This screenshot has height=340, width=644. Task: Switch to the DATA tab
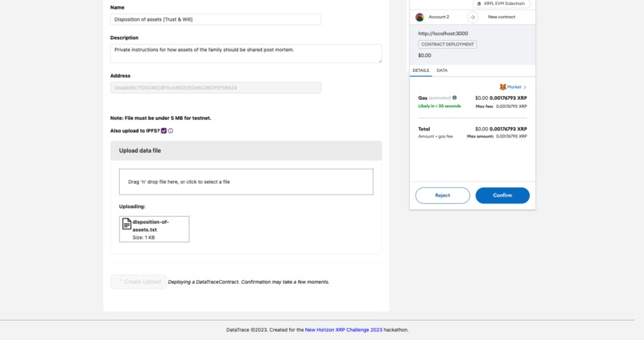point(442,70)
